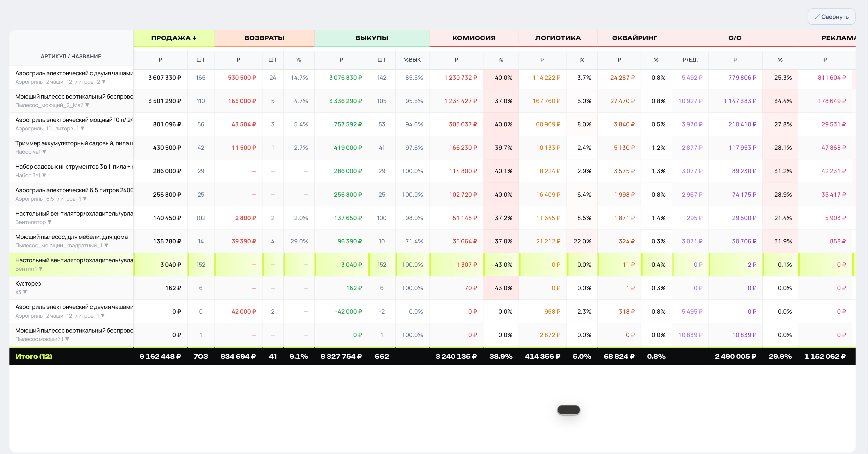Click returns value 530 500 ₽
This screenshot has width=868, height=454.
click(x=242, y=78)
